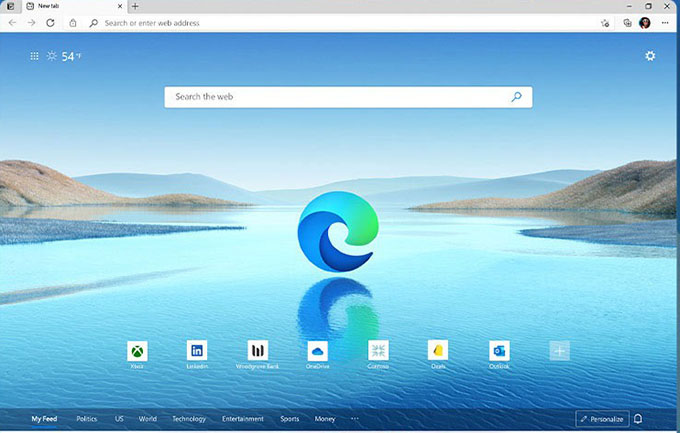680x433 pixels.
Task: Open the Collections button
Action: pyautogui.click(x=627, y=23)
